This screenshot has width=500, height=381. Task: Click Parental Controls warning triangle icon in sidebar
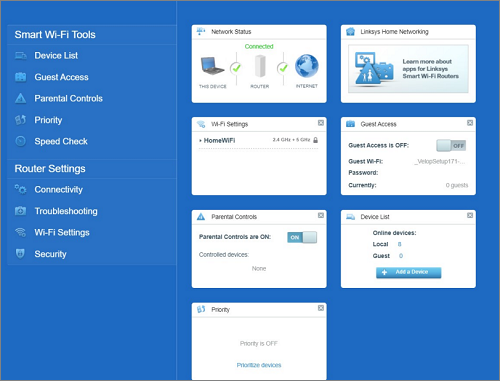21,98
